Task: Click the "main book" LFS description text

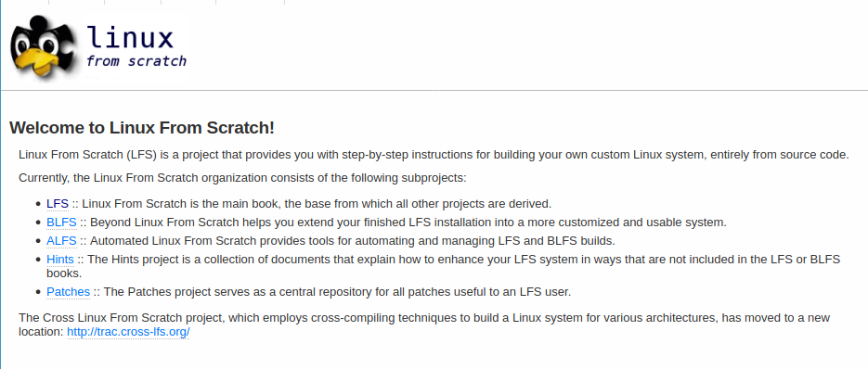Action: [312, 204]
